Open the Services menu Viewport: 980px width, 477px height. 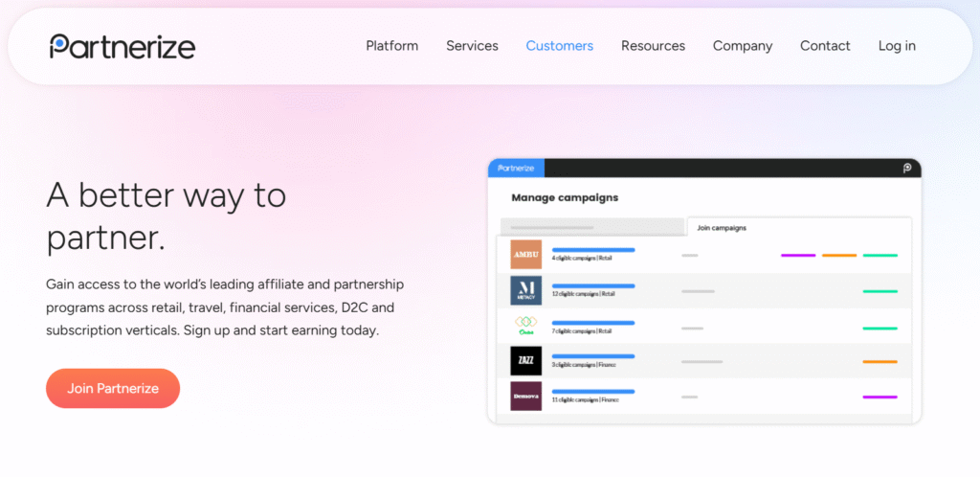click(x=472, y=46)
